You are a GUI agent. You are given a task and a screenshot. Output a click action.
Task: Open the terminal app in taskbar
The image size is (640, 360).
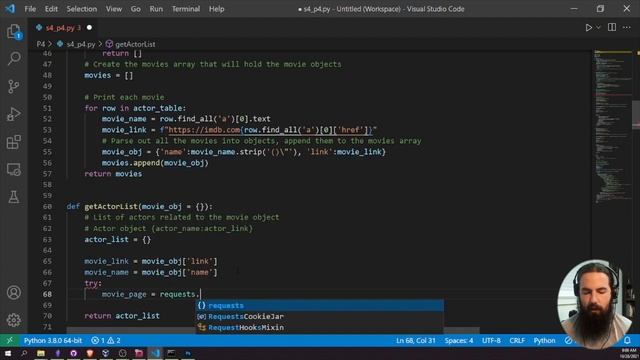tap(171, 353)
